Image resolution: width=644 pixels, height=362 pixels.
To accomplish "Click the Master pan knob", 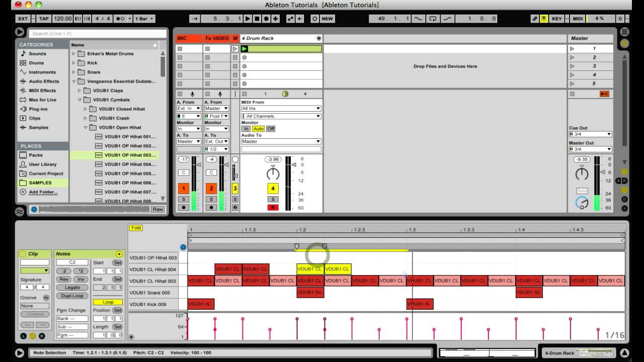I will [582, 173].
